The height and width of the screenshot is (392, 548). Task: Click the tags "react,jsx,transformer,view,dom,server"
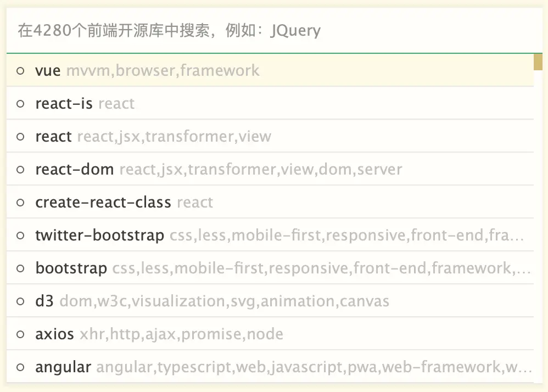point(261,170)
